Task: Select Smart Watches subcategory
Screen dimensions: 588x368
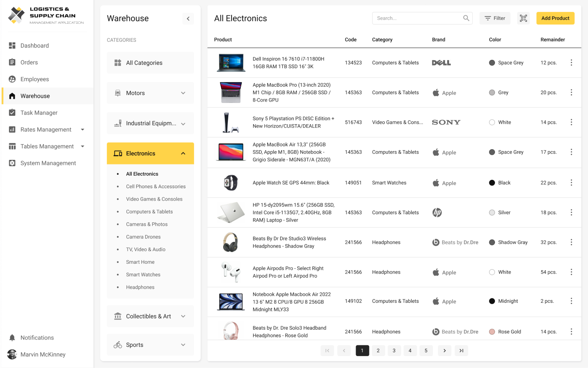Action: tap(143, 275)
